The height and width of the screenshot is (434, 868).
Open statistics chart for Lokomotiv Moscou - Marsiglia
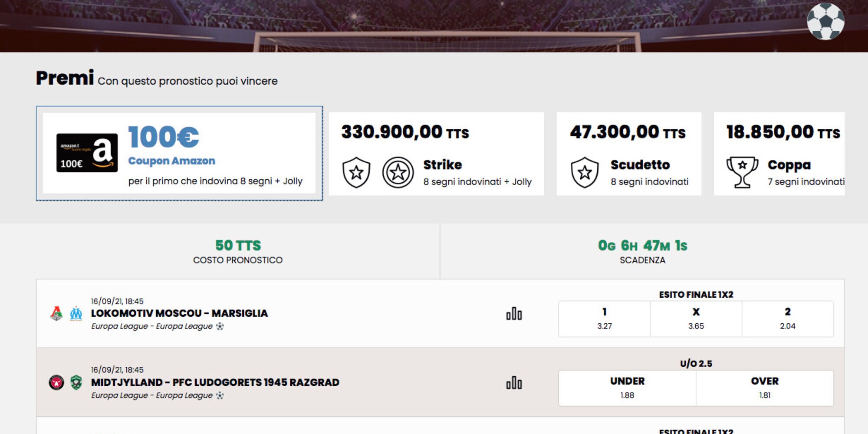(x=514, y=313)
